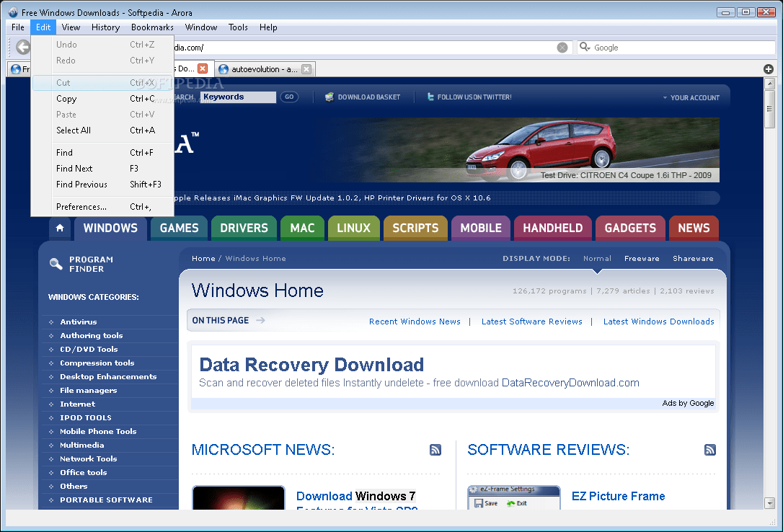Screen dimensions: 783x532
Task: Open the Microsoft News RSS feed icon
Action: point(435,450)
